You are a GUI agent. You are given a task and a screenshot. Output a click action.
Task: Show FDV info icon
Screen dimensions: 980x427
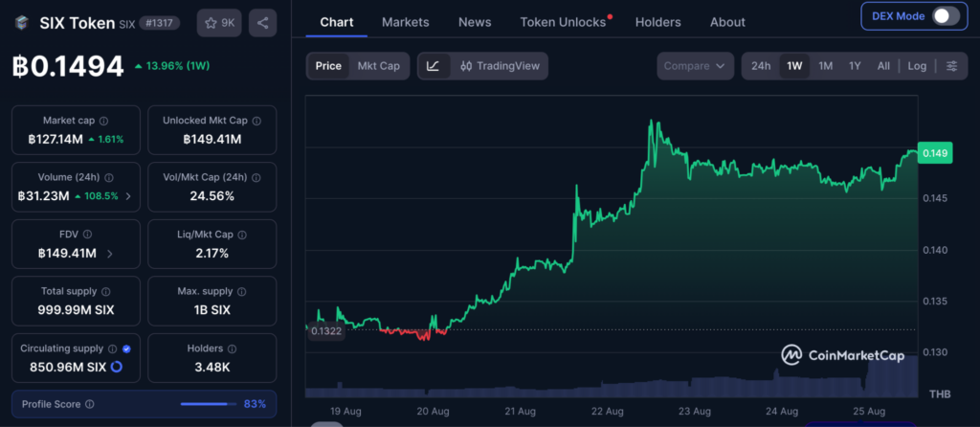point(87,235)
